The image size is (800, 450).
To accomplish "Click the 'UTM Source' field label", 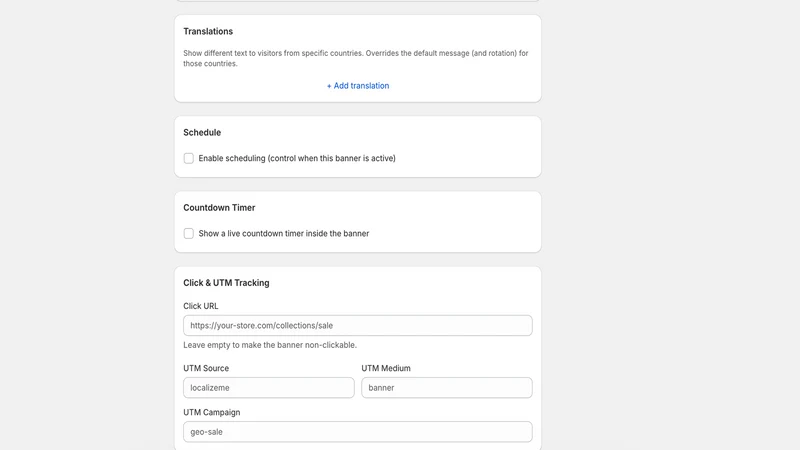I will (206, 368).
